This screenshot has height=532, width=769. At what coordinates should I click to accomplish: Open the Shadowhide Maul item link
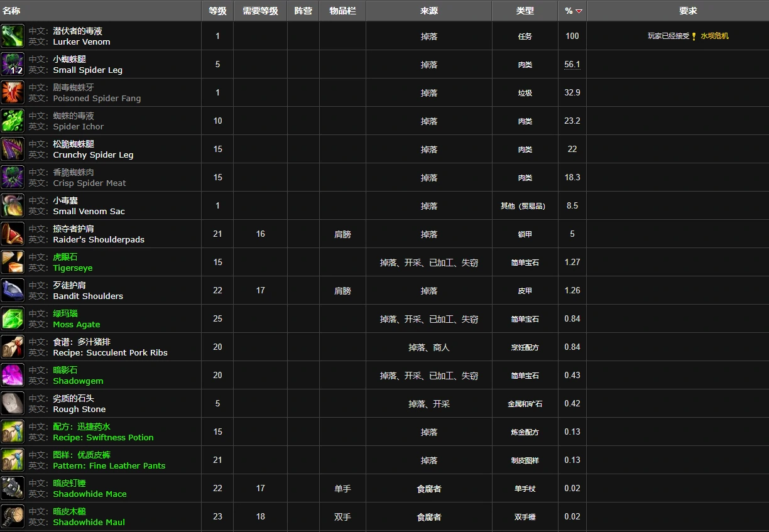(x=89, y=523)
